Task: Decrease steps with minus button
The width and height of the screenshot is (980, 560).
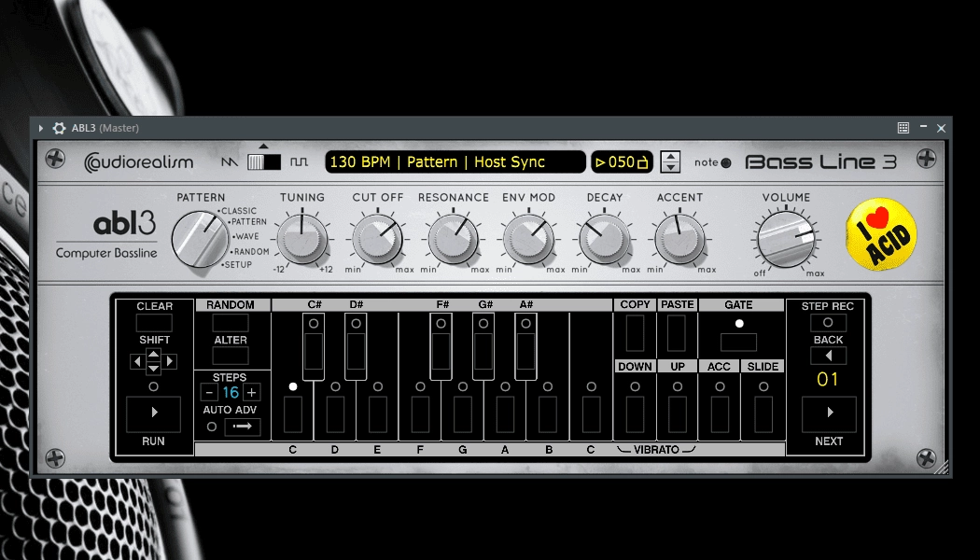Action: (209, 393)
